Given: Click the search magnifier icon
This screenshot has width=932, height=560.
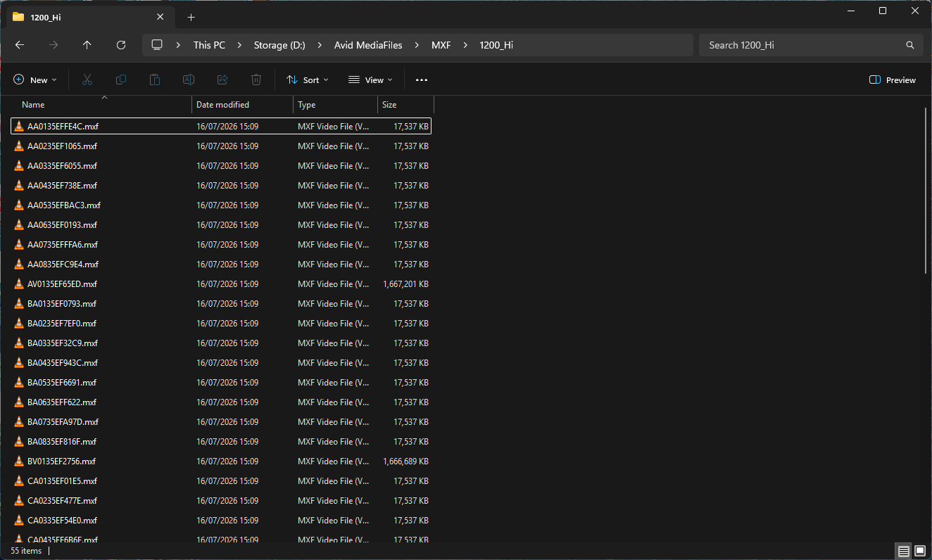Looking at the screenshot, I should pos(910,45).
